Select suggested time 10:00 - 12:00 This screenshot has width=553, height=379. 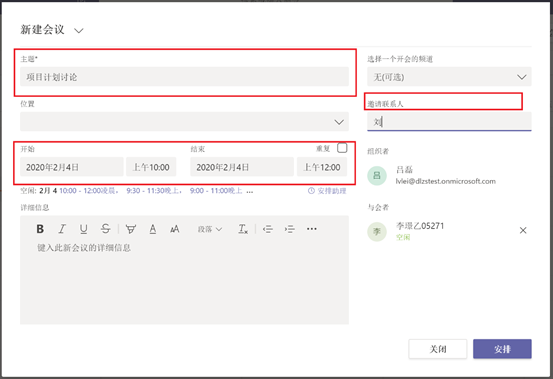coord(89,191)
